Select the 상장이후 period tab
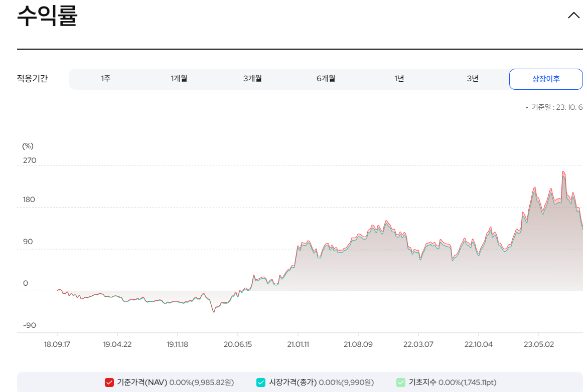 pyautogui.click(x=546, y=79)
